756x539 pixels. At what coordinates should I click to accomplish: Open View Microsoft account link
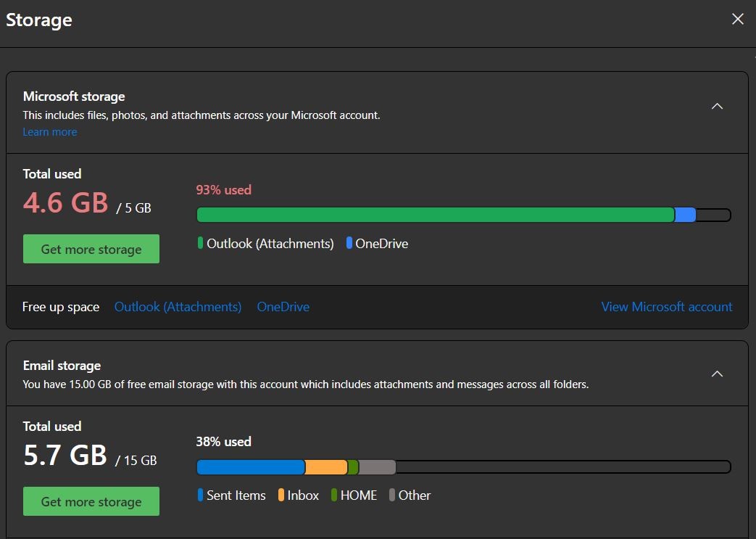pos(666,307)
